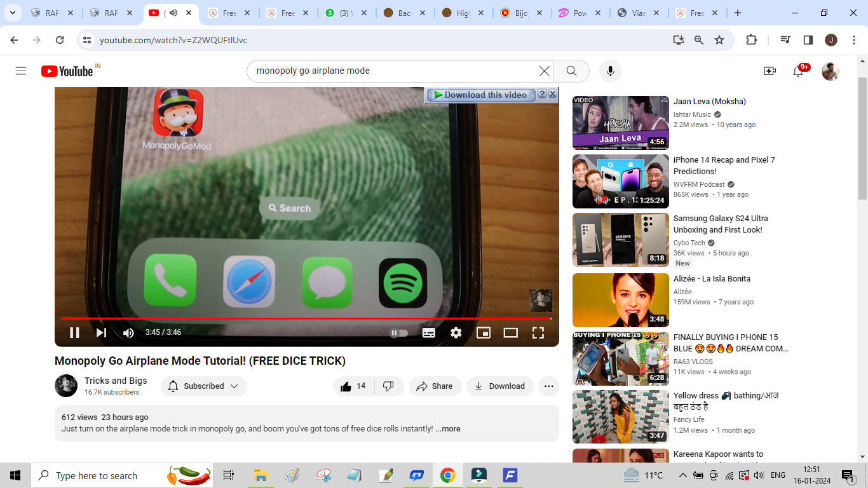Close the Download this video overlay
868x488 pixels.
(553, 94)
